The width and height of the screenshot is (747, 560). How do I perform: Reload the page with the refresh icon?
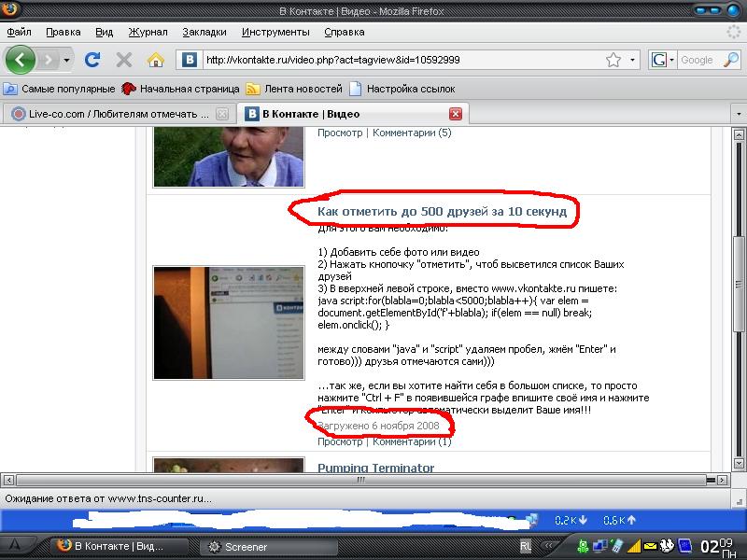[x=92, y=60]
